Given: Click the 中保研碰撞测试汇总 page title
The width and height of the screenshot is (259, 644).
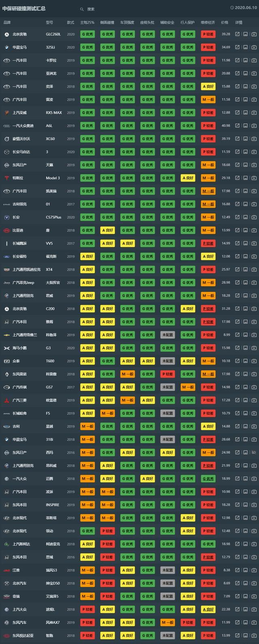Looking at the screenshot, I should click(24, 8).
